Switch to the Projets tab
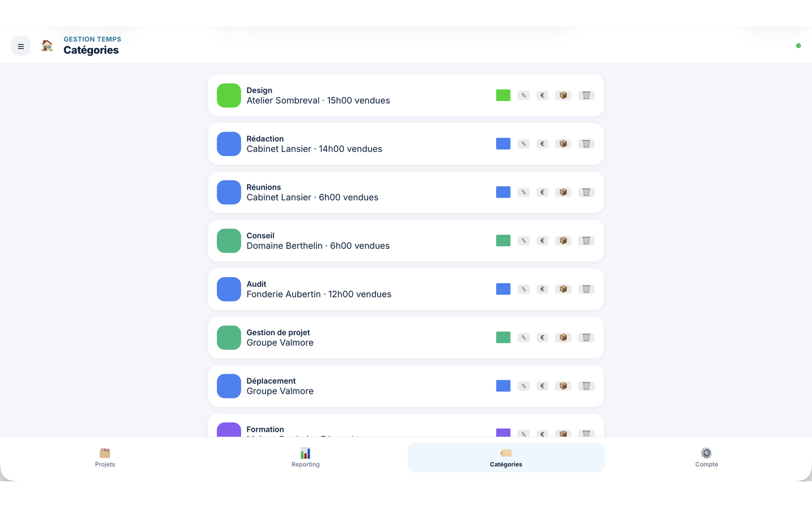Screen dimensions: 812x508 (105, 458)
